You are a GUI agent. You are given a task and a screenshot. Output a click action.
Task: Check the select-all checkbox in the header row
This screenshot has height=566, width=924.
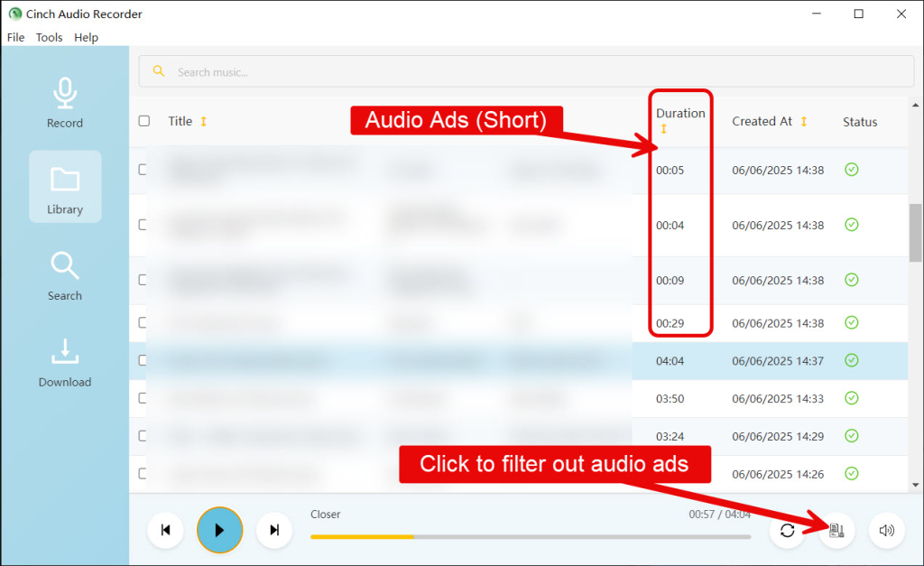[143, 120]
